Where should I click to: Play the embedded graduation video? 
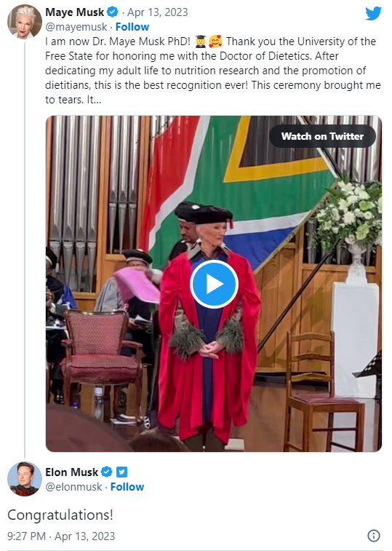tap(214, 284)
